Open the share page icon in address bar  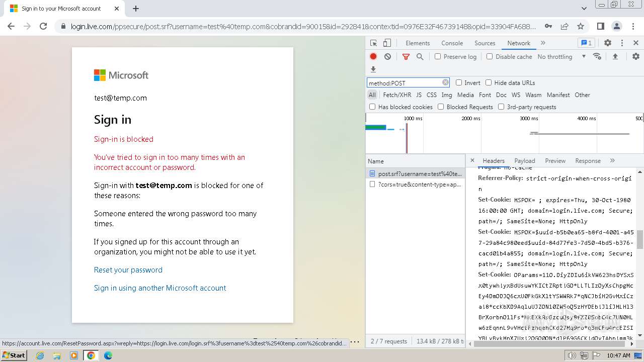(x=565, y=26)
